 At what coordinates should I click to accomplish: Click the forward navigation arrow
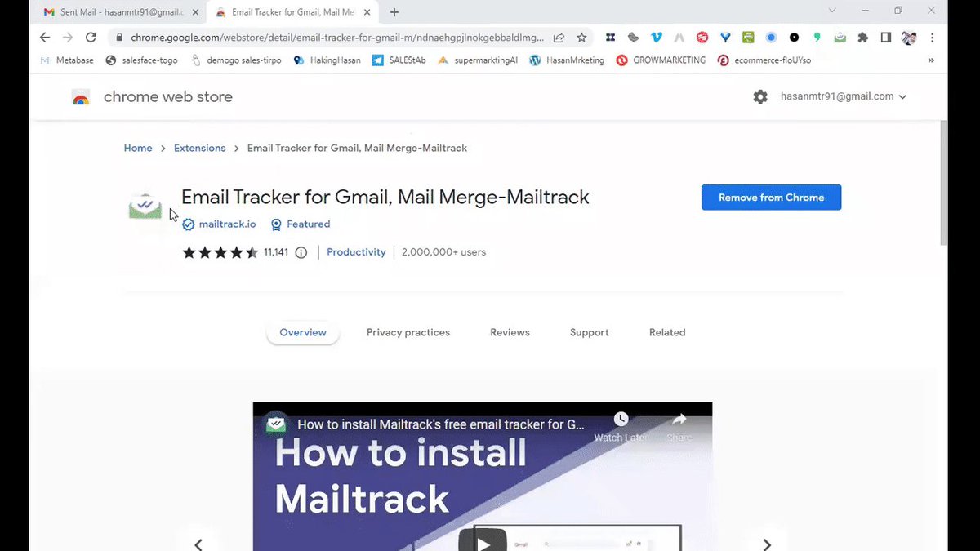[68, 38]
